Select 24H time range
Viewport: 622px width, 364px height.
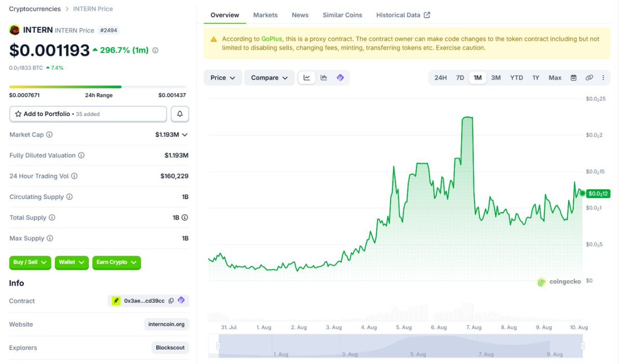[x=441, y=78]
